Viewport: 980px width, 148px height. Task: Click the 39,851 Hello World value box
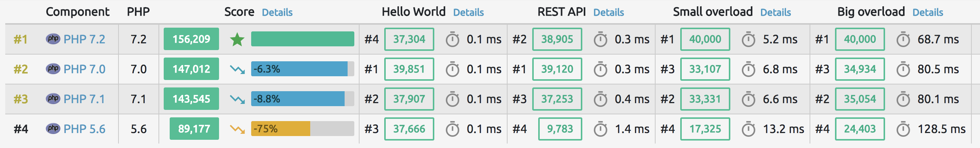point(409,69)
